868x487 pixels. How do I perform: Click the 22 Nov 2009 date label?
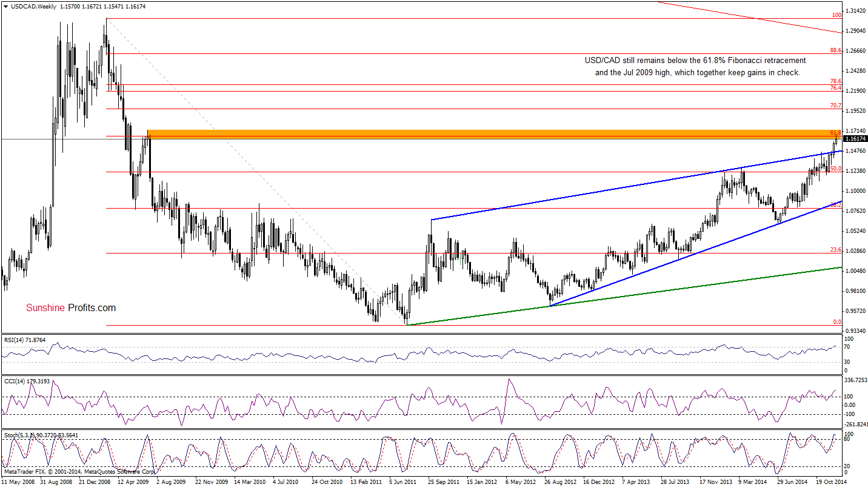click(211, 482)
